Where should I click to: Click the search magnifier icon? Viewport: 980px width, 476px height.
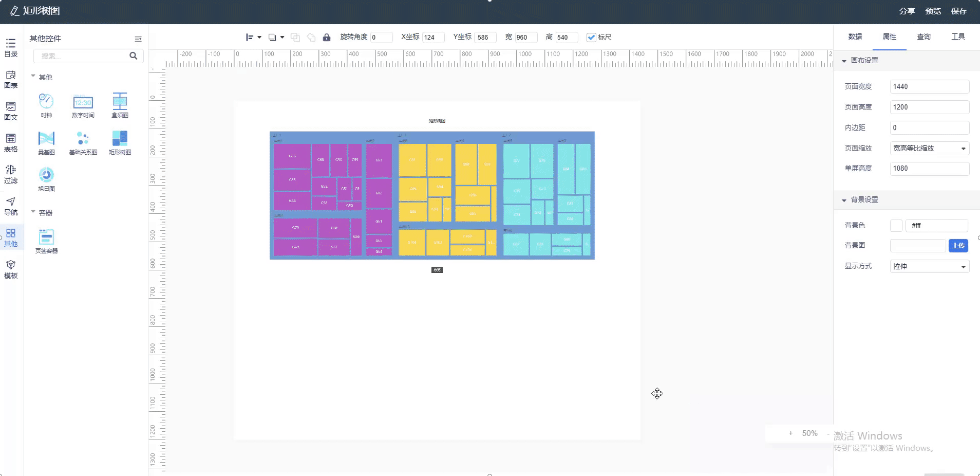134,56
